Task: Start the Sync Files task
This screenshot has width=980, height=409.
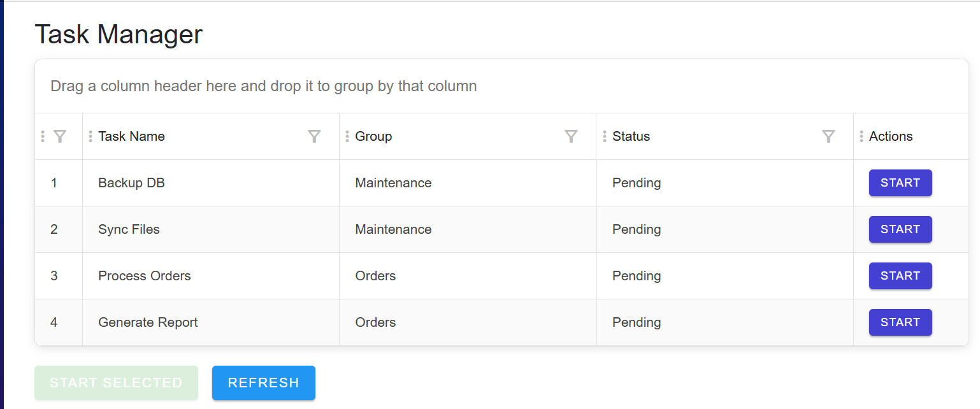Action: coord(900,229)
